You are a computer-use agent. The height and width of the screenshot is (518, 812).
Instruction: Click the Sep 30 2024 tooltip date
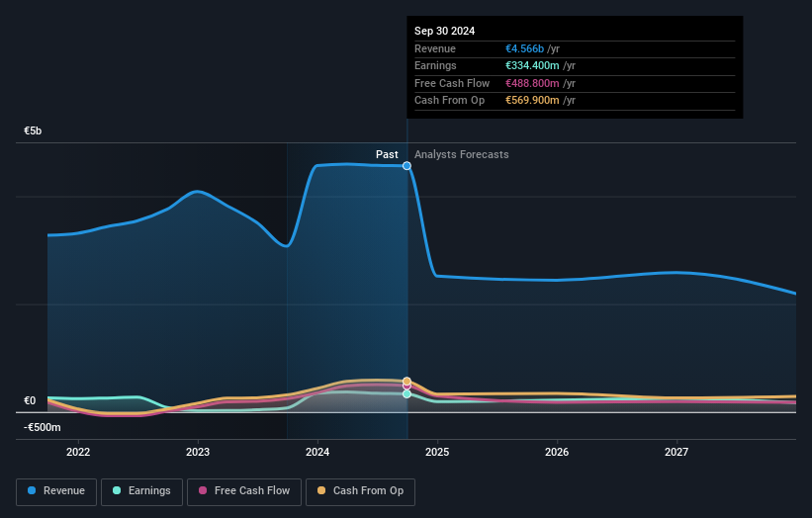[x=444, y=31]
